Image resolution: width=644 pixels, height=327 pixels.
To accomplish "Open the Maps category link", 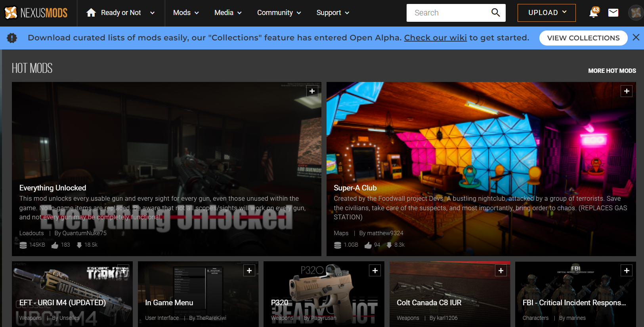I will [x=341, y=233].
